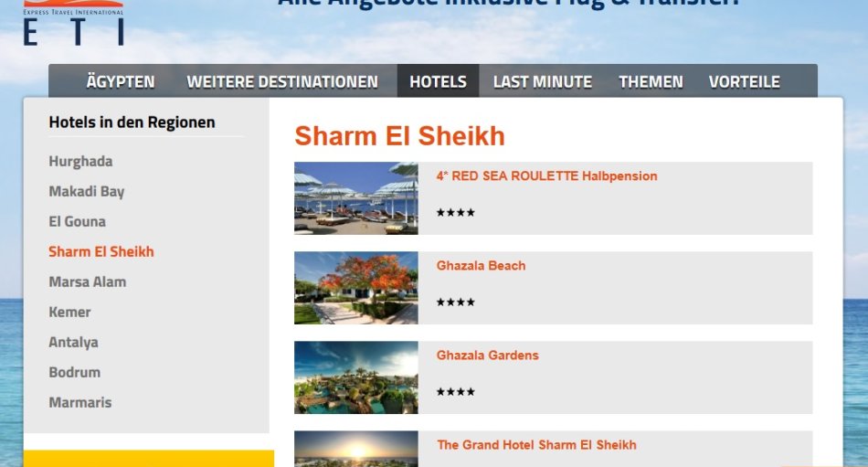The image size is (868, 467).
Task: Click the ETI Express Travel International logo
Action: [73, 23]
